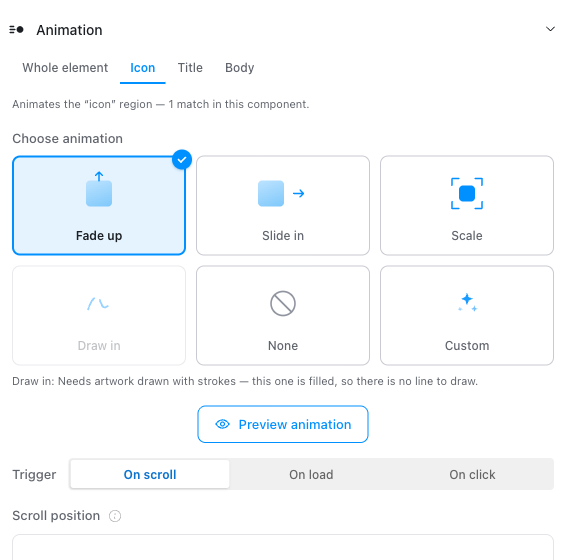Set trigger to On click
Screen dimensions: 566x560
472,474
